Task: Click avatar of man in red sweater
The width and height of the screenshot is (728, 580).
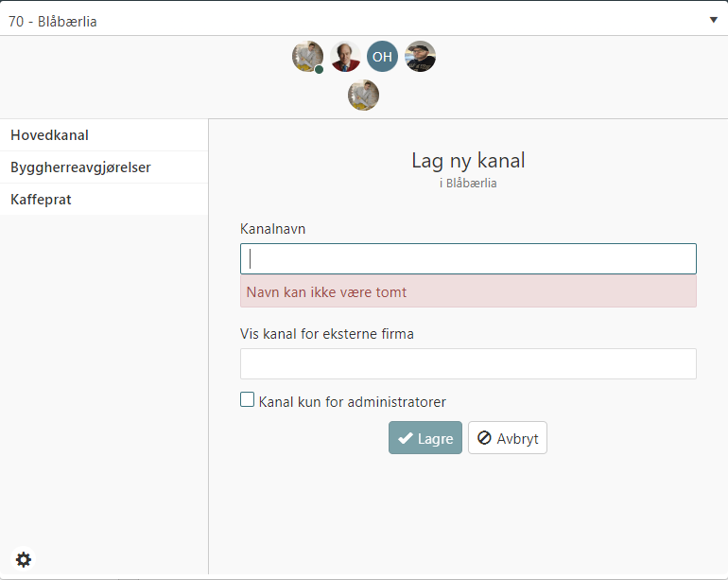Action: [345, 57]
